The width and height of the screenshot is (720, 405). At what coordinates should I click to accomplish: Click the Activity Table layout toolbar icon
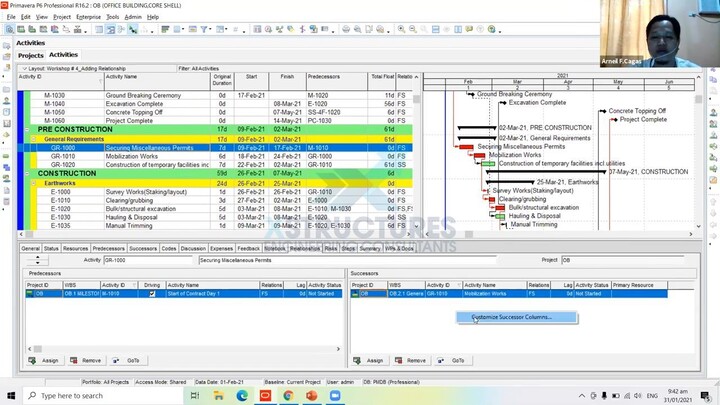[99, 29]
